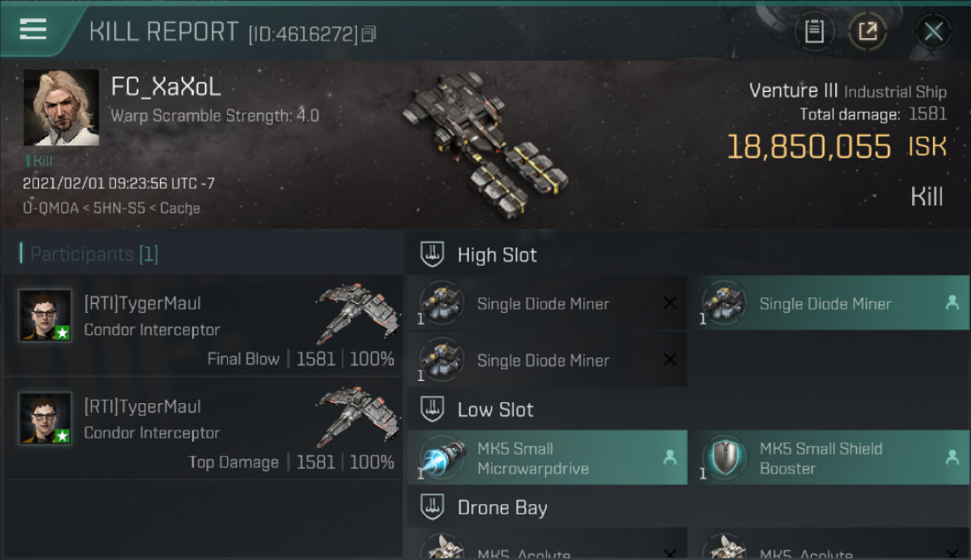
Task: Open the hamburger main menu
Action: coord(33,30)
